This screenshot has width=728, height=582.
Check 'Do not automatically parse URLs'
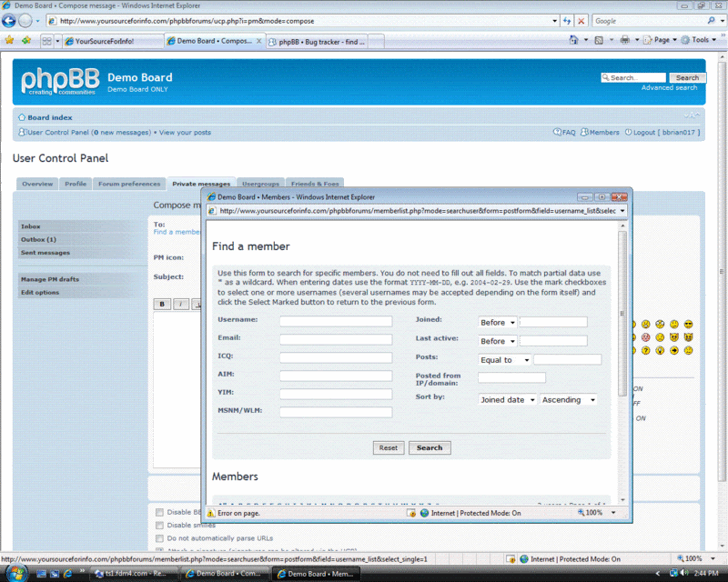(160, 538)
